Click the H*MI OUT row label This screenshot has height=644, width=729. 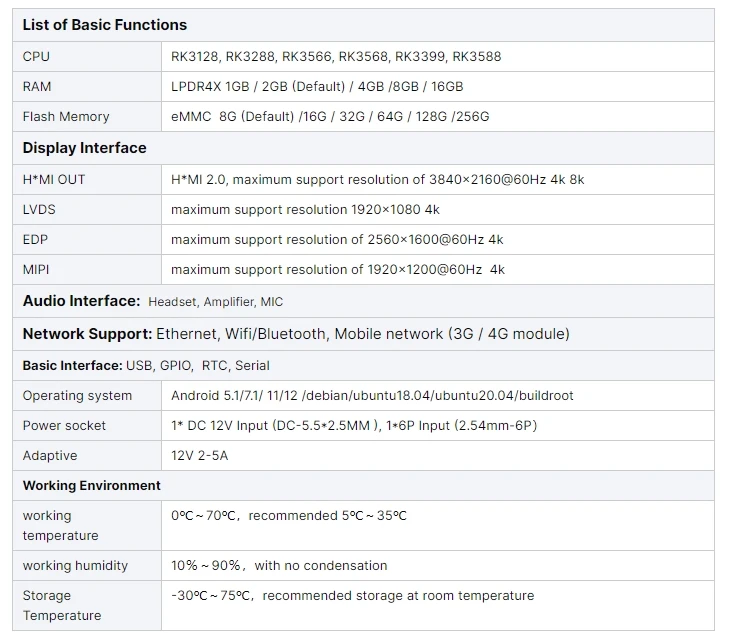pyautogui.click(x=54, y=180)
